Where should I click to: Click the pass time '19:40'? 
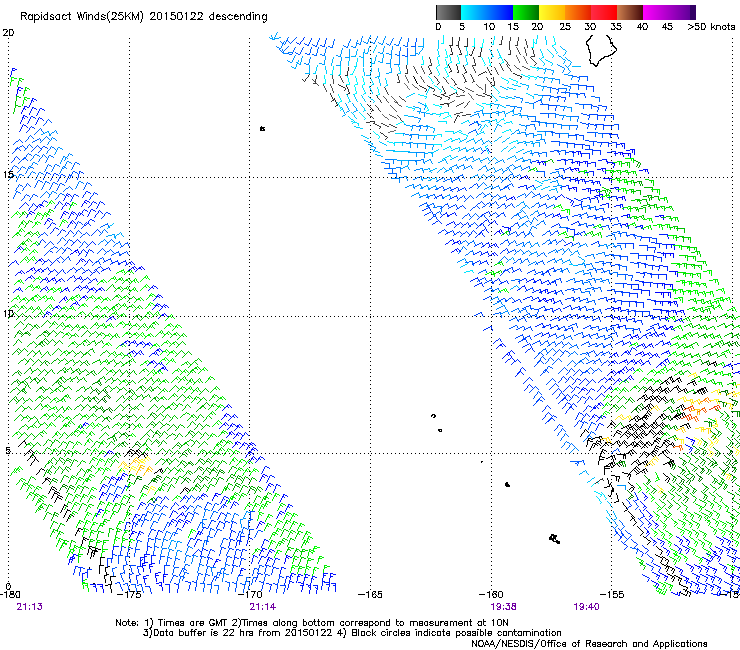(586, 607)
